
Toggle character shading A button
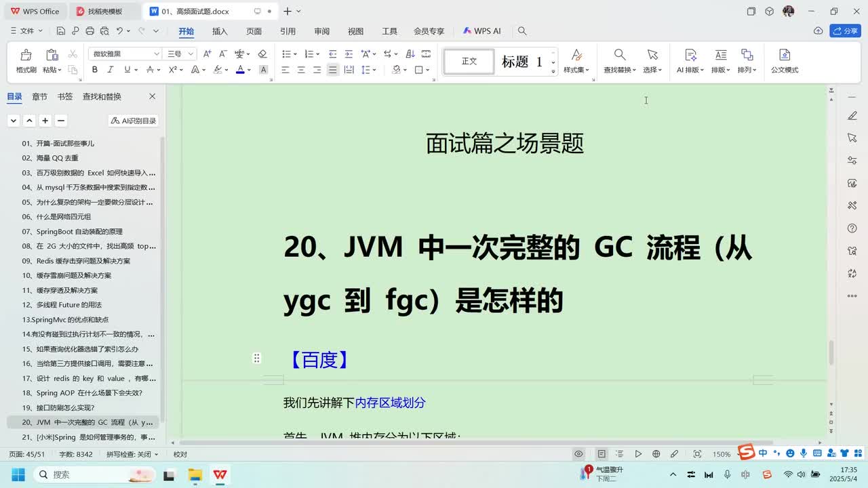click(x=264, y=70)
